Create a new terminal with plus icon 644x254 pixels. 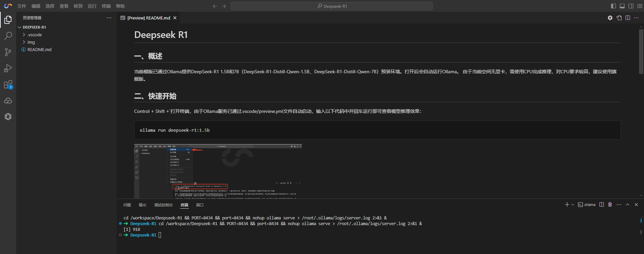[x=567, y=205]
